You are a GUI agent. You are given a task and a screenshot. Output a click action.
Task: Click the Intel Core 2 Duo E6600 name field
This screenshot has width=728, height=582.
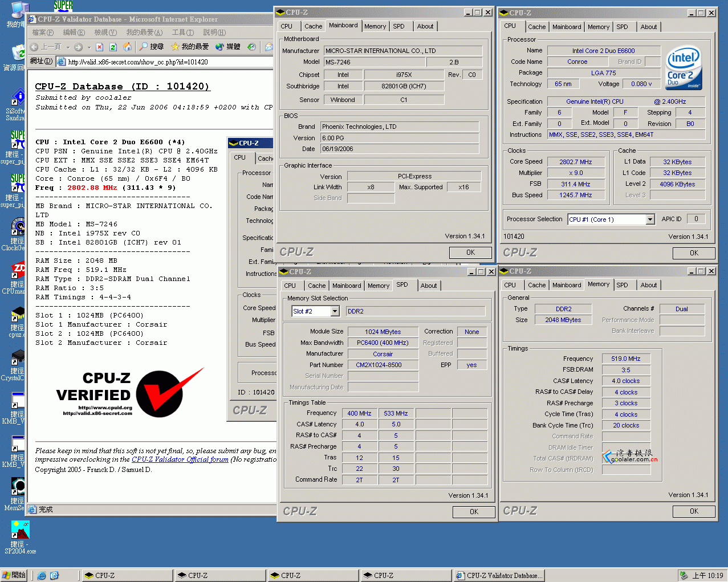(x=604, y=51)
